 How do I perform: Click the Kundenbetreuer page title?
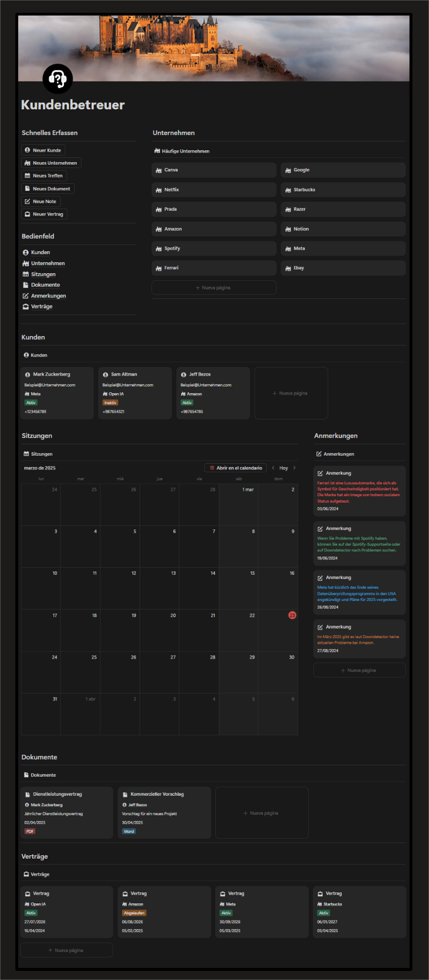(x=73, y=105)
